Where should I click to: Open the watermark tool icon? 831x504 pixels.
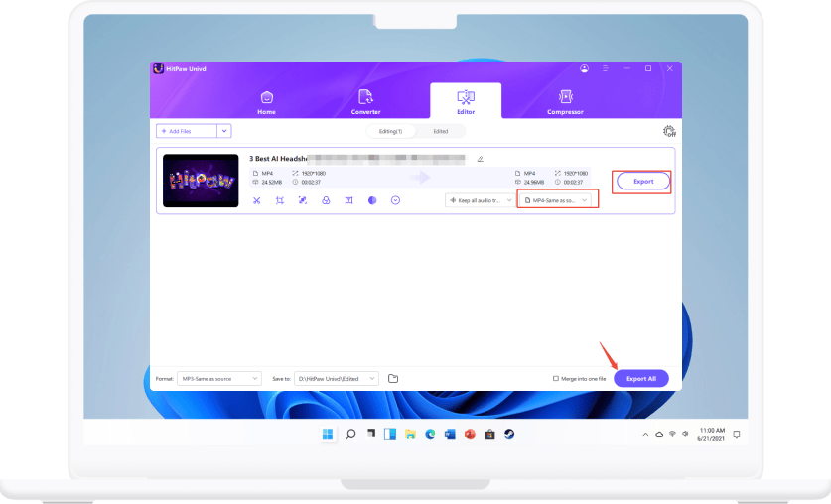click(326, 200)
